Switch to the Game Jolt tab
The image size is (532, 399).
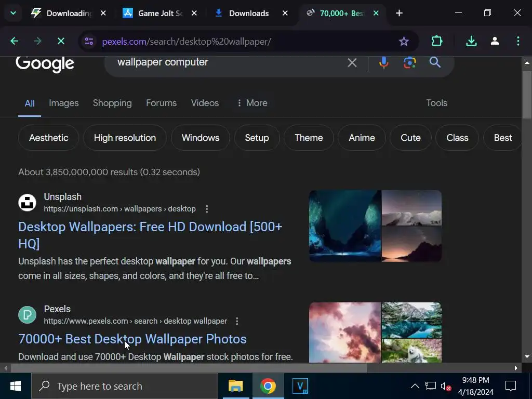pyautogui.click(x=153, y=13)
